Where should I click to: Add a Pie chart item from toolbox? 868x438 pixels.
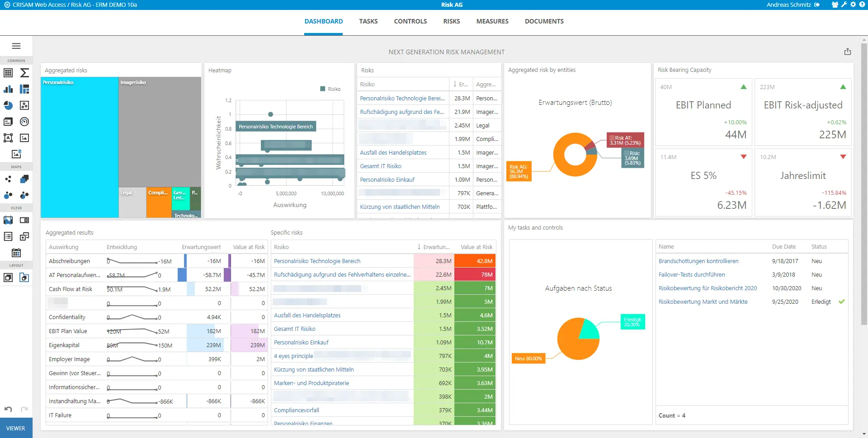tap(8, 105)
